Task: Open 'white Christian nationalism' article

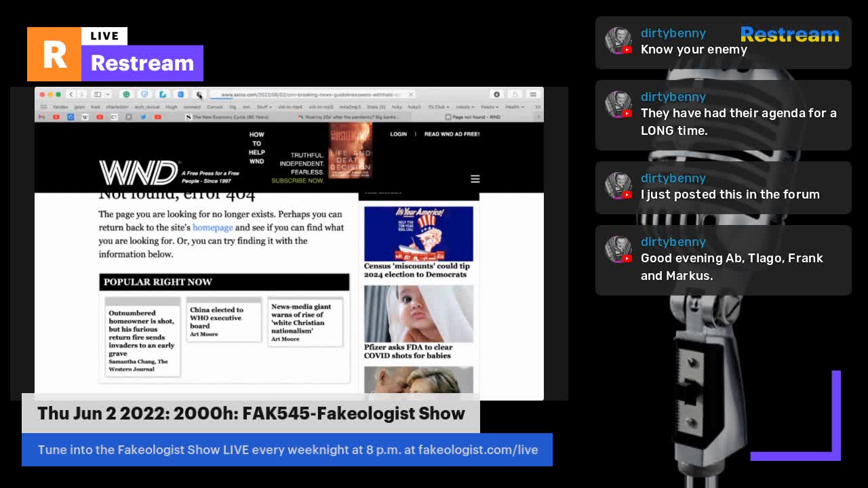Action: (301, 319)
